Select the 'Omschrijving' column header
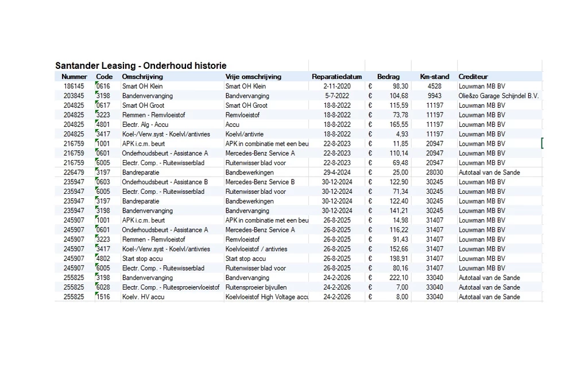588x386 pixels. (x=142, y=76)
